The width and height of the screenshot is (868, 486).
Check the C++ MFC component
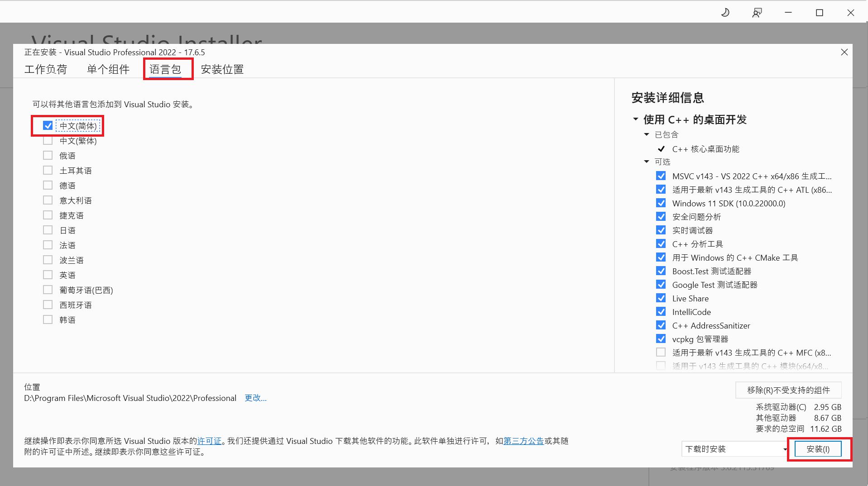tap(661, 353)
